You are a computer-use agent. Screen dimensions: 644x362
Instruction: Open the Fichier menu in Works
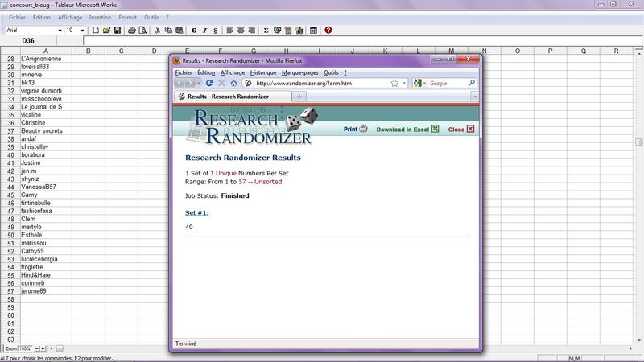tap(17, 17)
